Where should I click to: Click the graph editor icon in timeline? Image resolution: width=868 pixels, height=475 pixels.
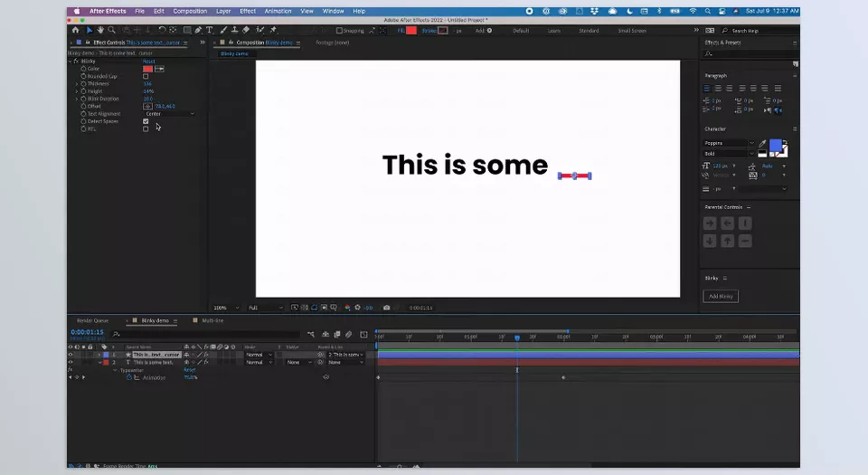pyautogui.click(x=363, y=335)
